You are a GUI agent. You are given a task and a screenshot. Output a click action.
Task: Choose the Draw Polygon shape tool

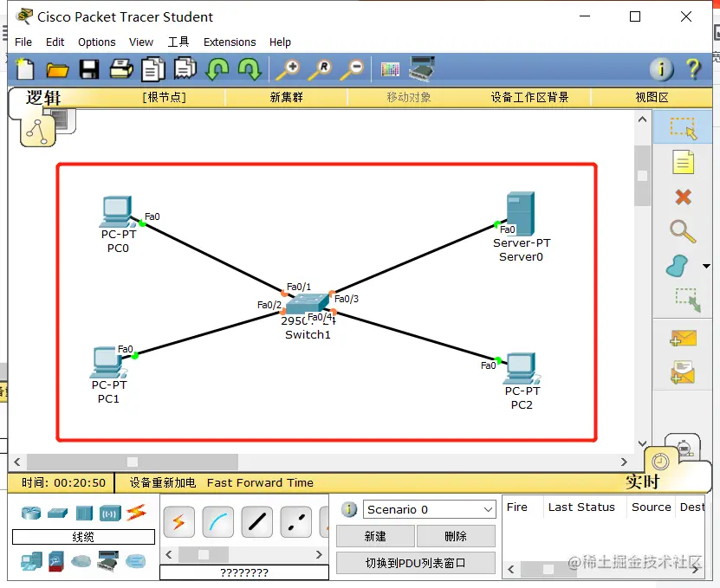(x=677, y=266)
